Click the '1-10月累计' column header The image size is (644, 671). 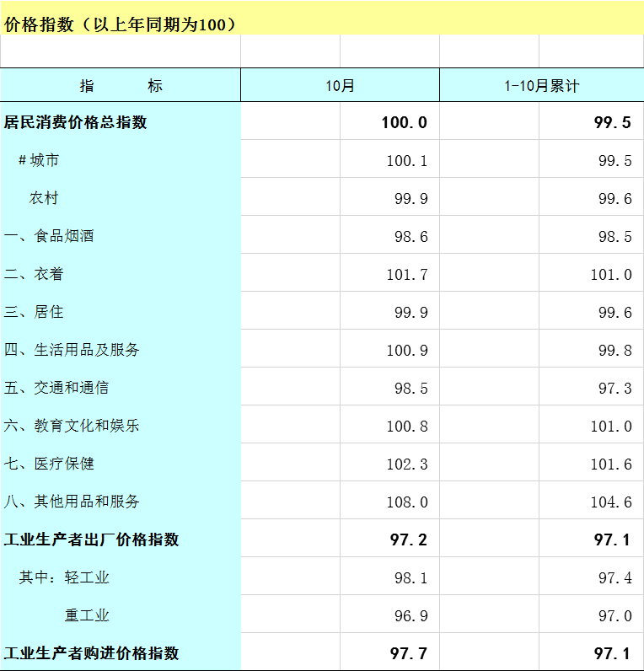click(x=541, y=86)
